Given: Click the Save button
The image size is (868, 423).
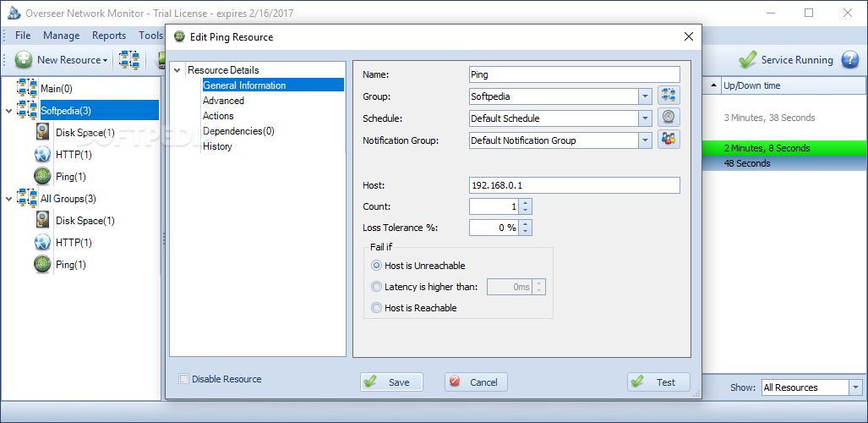Looking at the screenshot, I should pyautogui.click(x=391, y=382).
